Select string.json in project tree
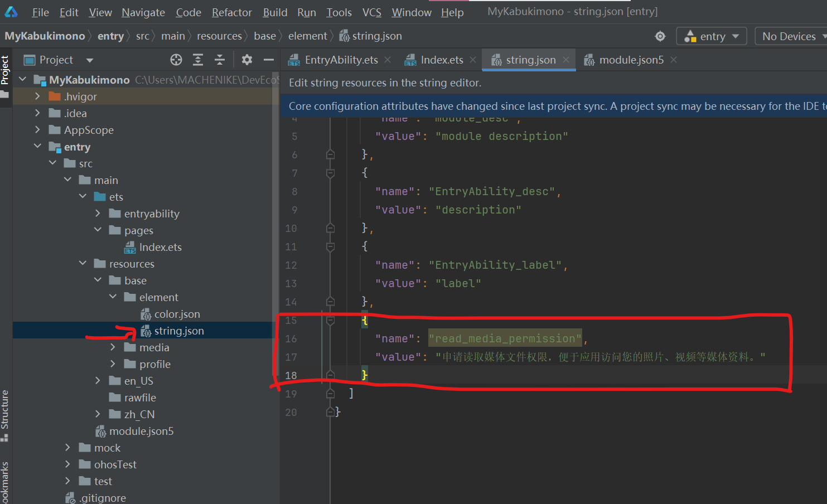Screen dimensions: 827x504 (179, 331)
